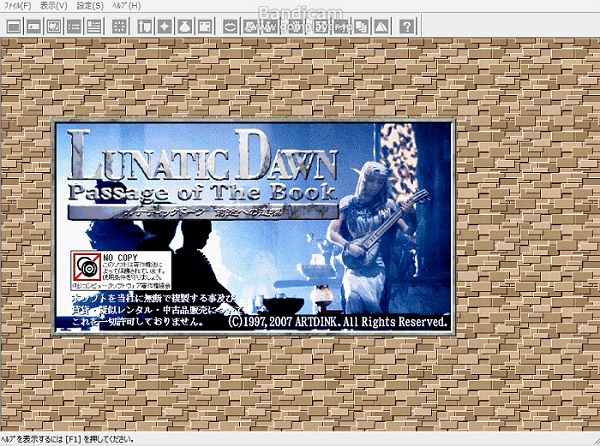
Task: Click the face portrait toolbar icon
Action: 54,26
